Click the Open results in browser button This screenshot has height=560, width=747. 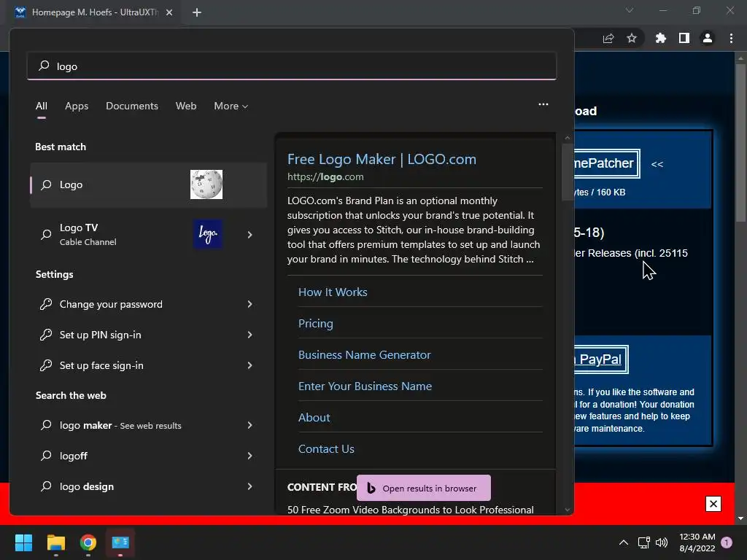(424, 488)
